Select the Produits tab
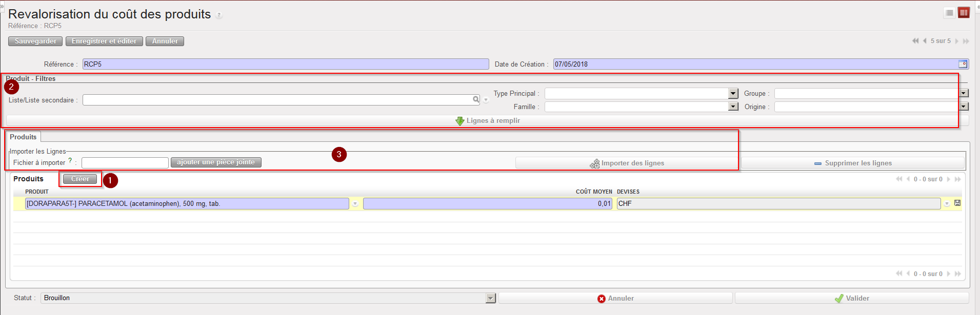 pyautogui.click(x=23, y=137)
